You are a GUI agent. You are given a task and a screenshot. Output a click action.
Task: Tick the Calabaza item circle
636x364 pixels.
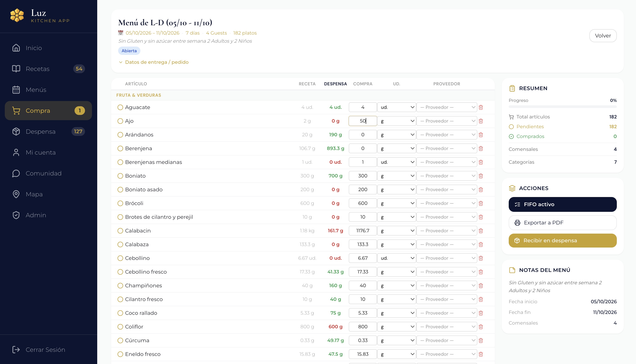point(120,244)
